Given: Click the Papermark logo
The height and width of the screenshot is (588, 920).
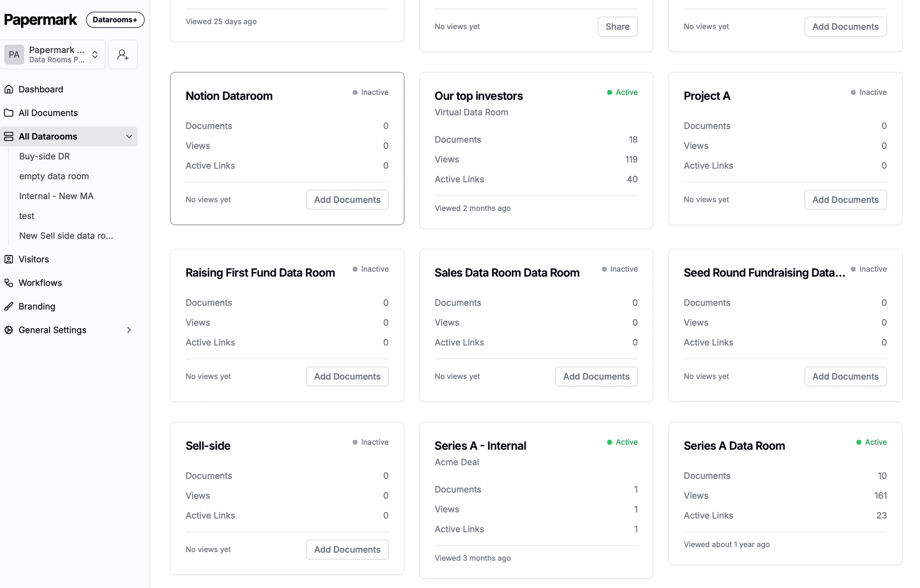Looking at the screenshot, I should pos(40,20).
